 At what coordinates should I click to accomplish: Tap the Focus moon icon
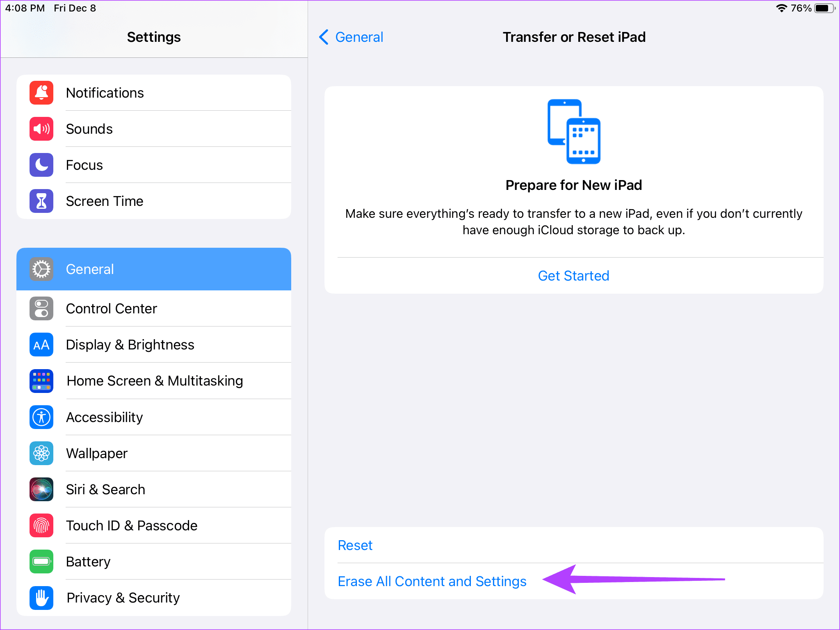[x=41, y=165]
